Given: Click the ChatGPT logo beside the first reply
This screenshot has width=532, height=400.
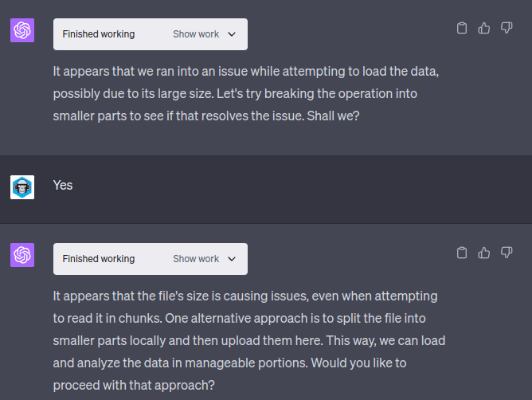Looking at the screenshot, I should point(22,31).
